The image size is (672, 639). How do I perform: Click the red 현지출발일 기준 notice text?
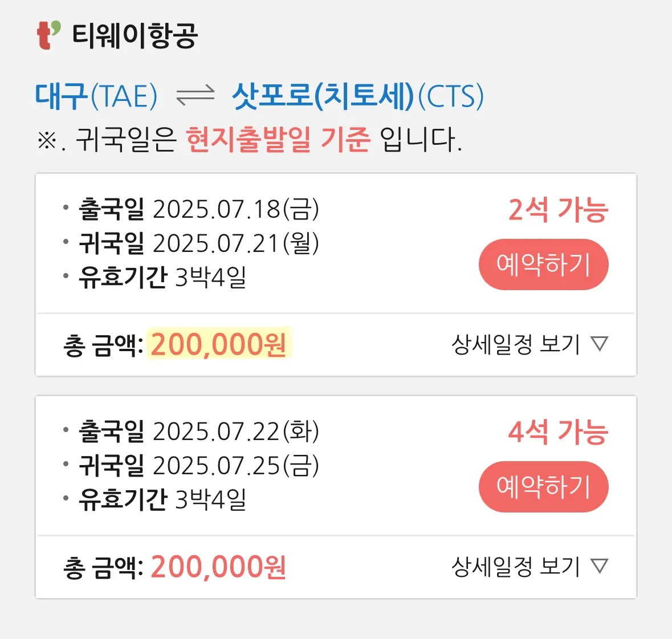(278, 139)
